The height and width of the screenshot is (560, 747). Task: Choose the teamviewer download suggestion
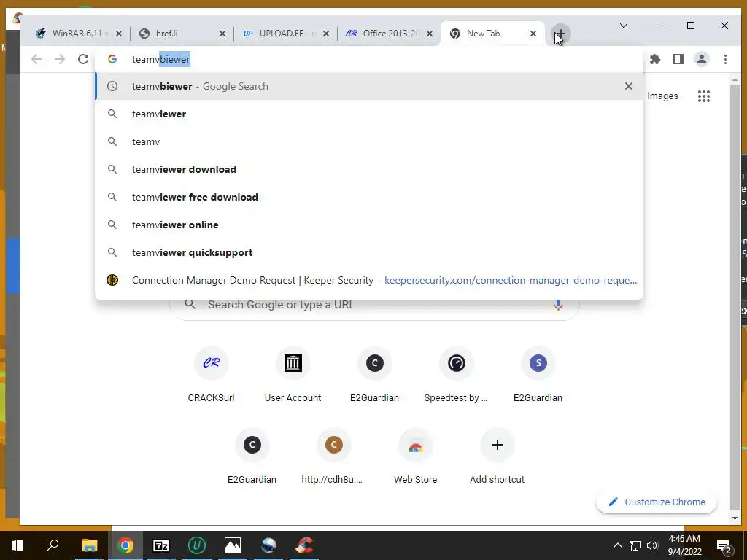coord(369,169)
